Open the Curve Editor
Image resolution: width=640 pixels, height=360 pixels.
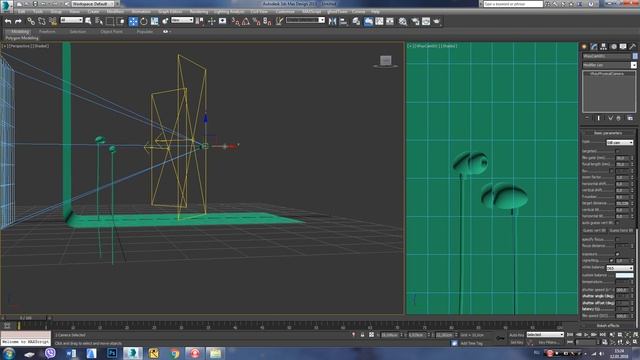pyautogui.click(x=379, y=21)
